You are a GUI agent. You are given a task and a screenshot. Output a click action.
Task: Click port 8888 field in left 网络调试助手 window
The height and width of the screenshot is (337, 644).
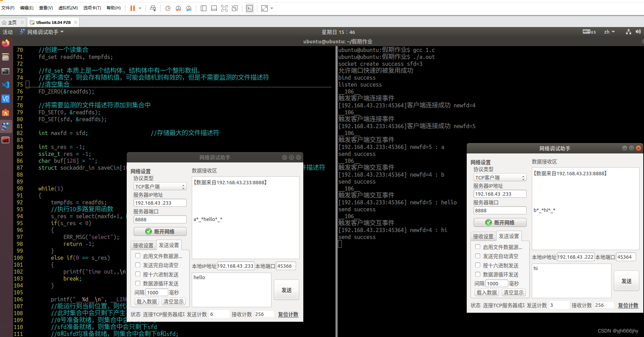pyautogui.click(x=160, y=220)
